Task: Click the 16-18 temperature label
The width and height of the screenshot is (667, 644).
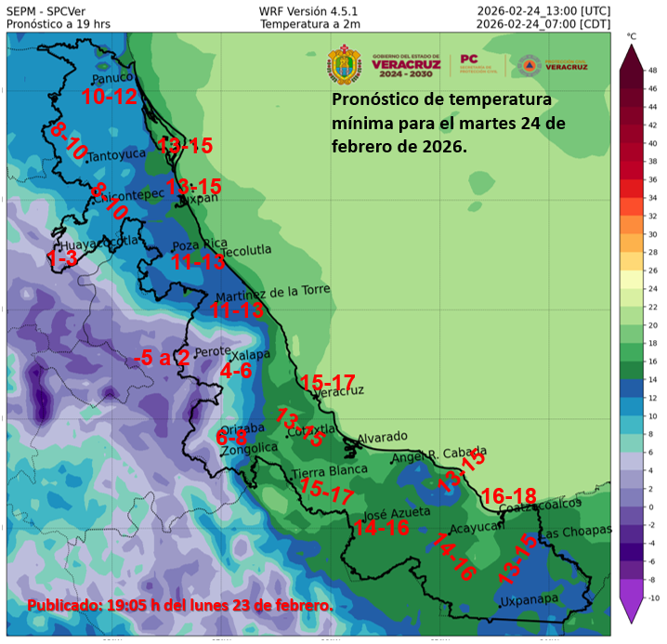Action: tap(509, 495)
